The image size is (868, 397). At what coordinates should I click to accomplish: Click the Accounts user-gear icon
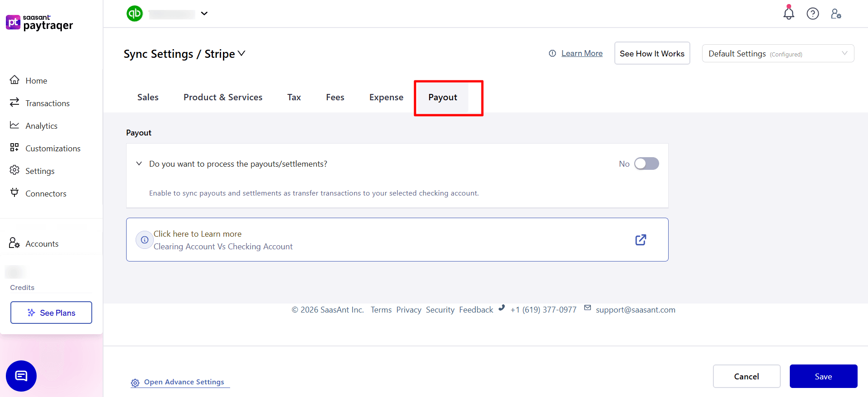[14, 243]
